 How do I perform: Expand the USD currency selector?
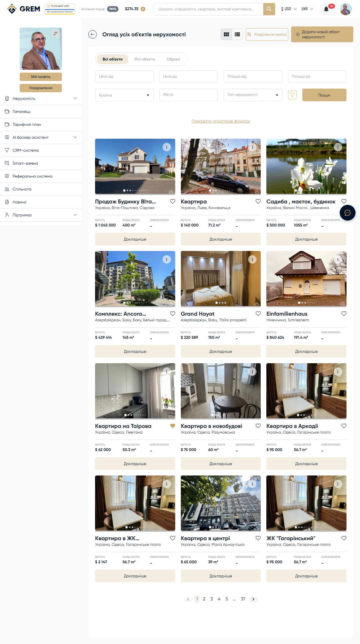(289, 9)
